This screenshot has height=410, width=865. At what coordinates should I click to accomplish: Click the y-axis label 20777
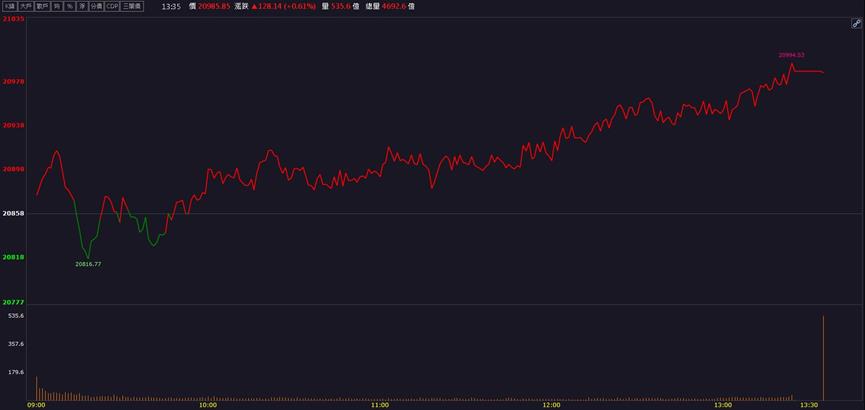point(13,302)
